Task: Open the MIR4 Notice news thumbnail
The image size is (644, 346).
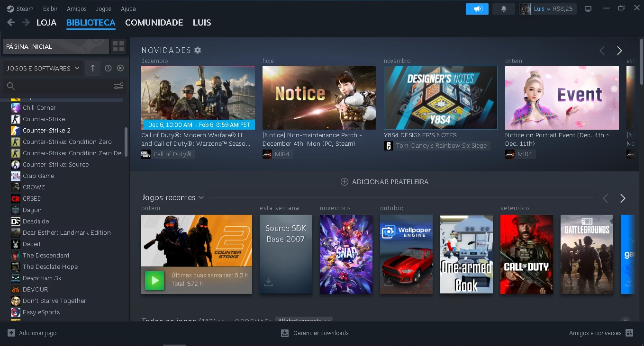Action: (319, 98)
